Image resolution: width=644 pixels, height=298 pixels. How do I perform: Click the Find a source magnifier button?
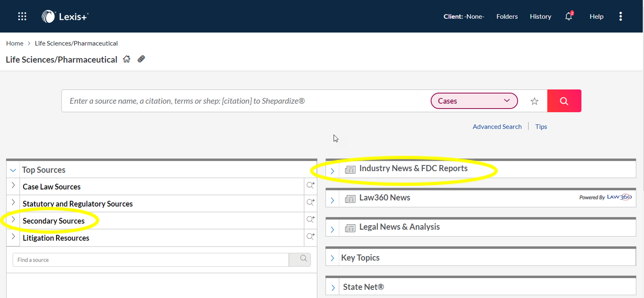coord(300,259)
